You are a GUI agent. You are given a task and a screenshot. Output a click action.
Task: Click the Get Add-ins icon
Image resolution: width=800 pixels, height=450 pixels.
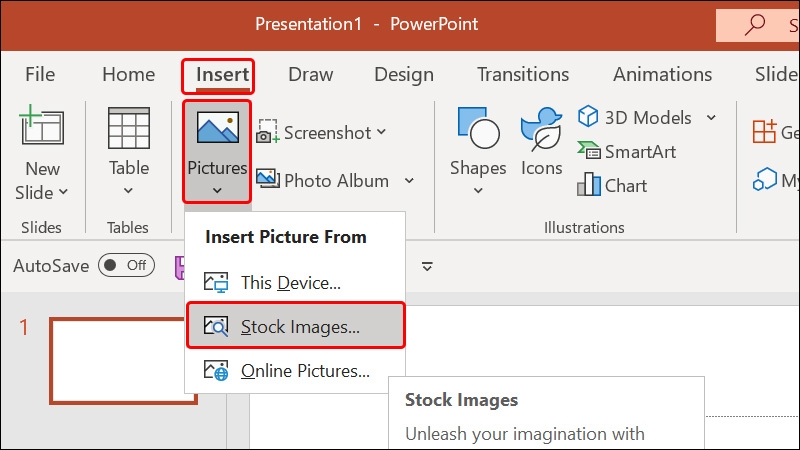764,132
